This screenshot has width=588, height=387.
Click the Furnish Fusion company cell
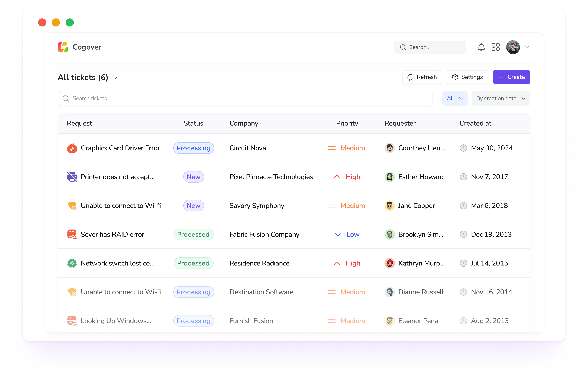click(x=251, y=321)
